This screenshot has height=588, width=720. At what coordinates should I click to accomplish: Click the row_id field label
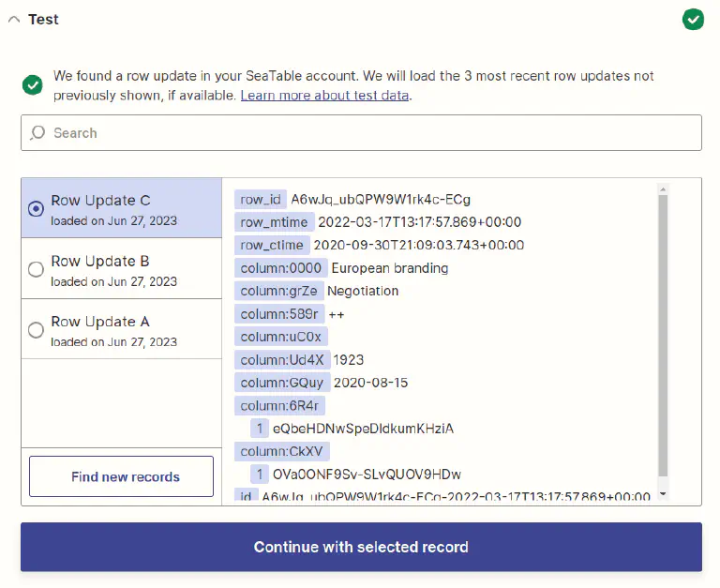[x=260, y=200]
